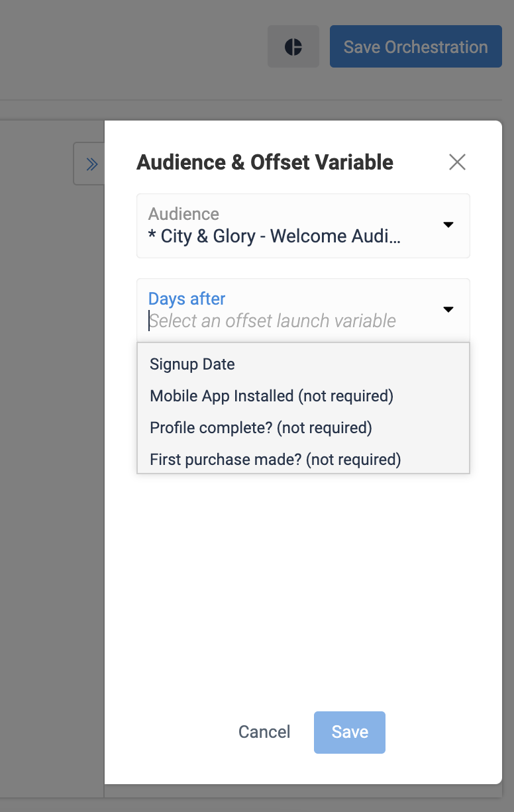Click the blue Days after label

(187, 299)
